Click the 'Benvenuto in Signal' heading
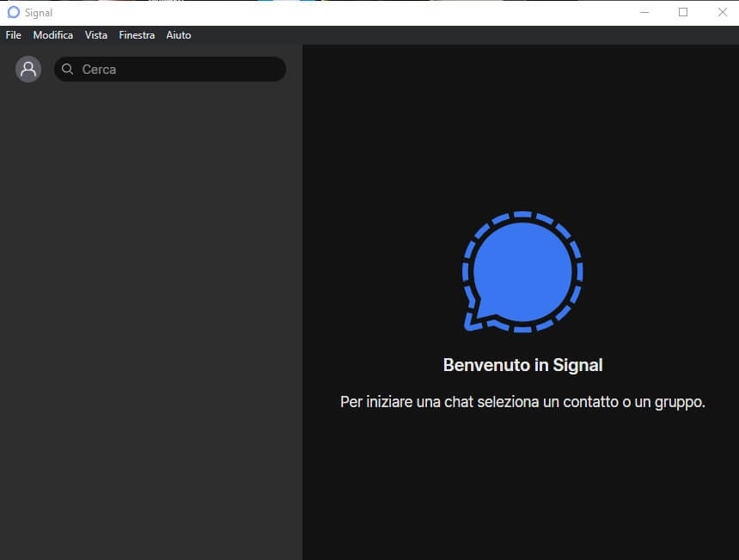The image size is (739, 560). coord(522,365)
